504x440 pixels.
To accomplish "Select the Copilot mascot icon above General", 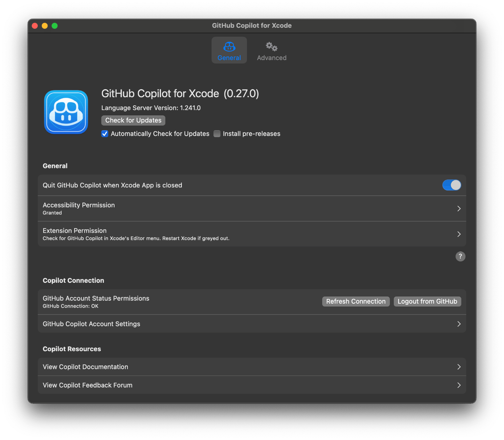I will (229, 46).
